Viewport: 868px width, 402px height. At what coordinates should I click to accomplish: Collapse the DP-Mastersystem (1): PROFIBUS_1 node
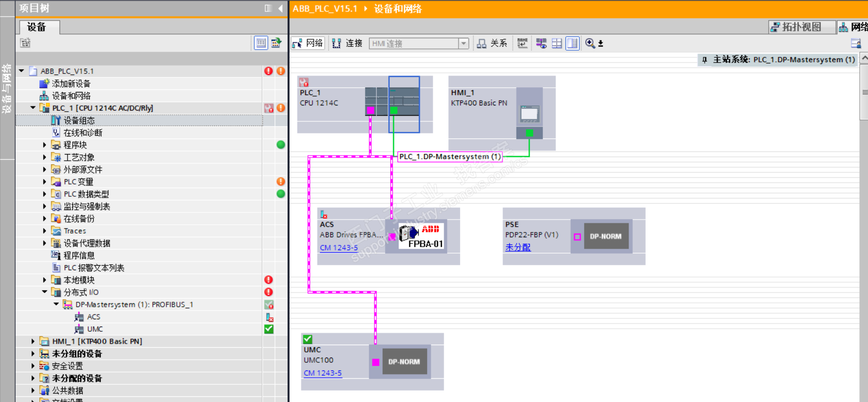pos(56,305)
